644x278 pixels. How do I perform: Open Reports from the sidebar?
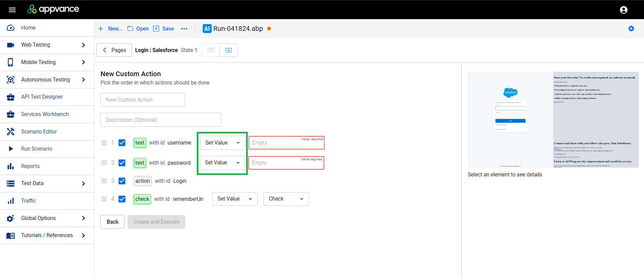pos(47,166)
